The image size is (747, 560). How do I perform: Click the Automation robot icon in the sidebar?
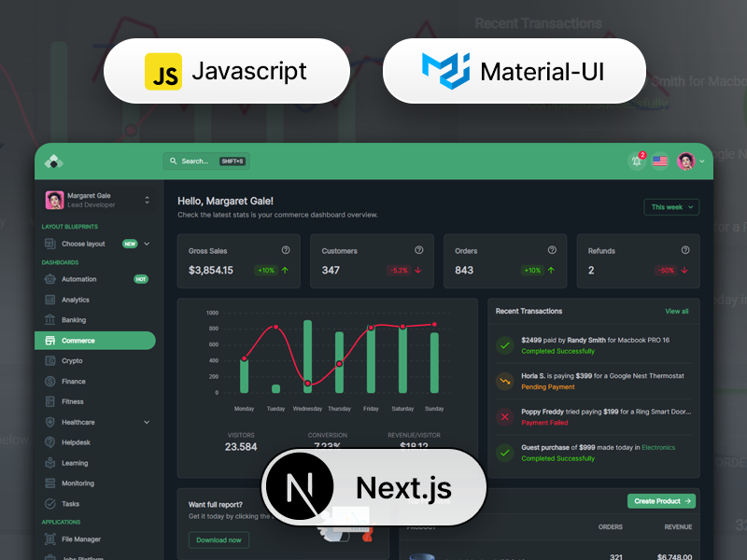tap(50, 279)
